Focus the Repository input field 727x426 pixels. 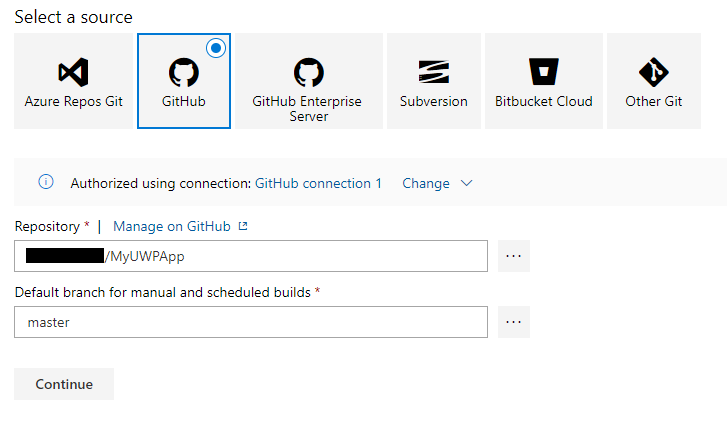coord(251,256)
